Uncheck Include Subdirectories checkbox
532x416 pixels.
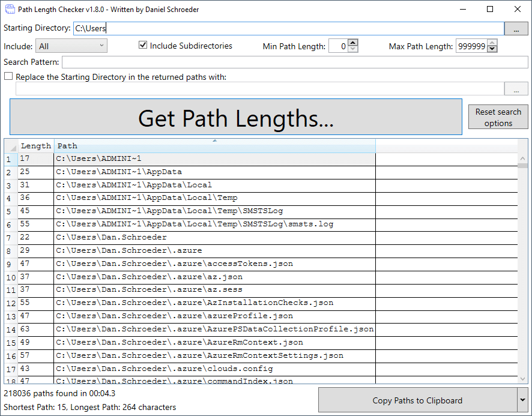(x=143, y=45)
